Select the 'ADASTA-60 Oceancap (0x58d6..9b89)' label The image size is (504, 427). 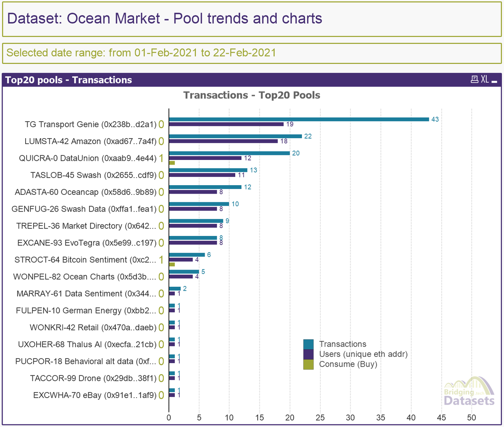86,192
